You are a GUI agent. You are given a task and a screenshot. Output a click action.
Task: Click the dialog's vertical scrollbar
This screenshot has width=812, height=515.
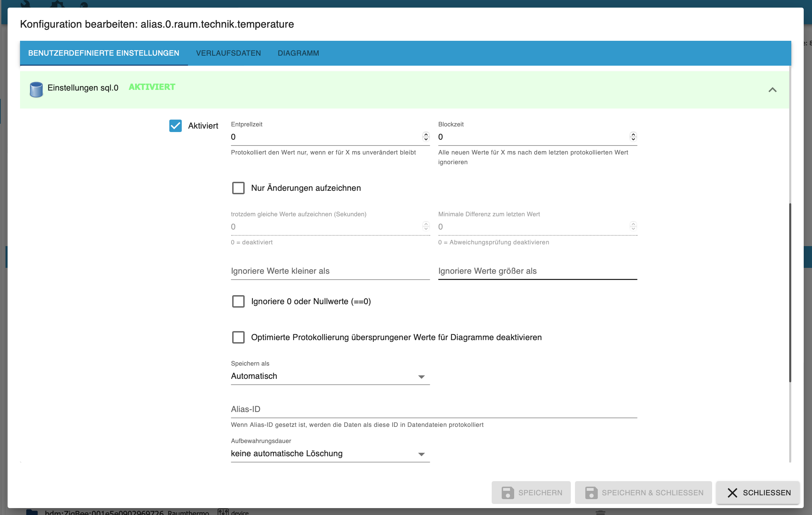[790, 292]
